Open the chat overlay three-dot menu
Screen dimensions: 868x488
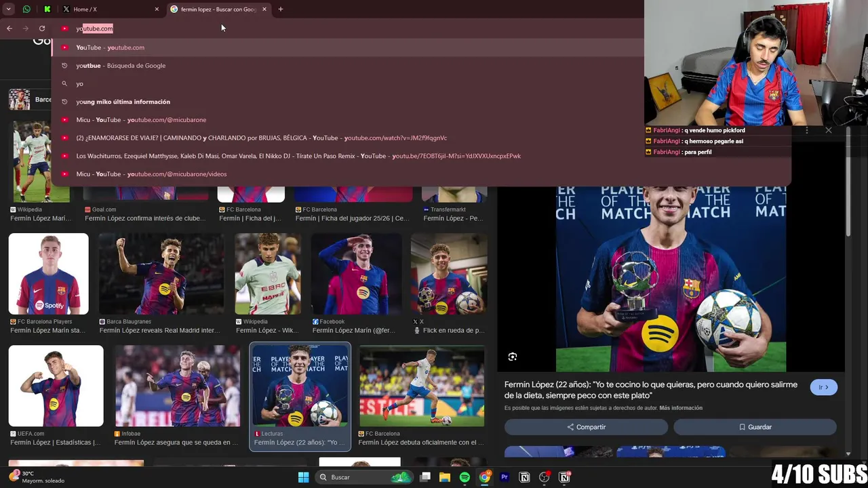pos(806,130)
